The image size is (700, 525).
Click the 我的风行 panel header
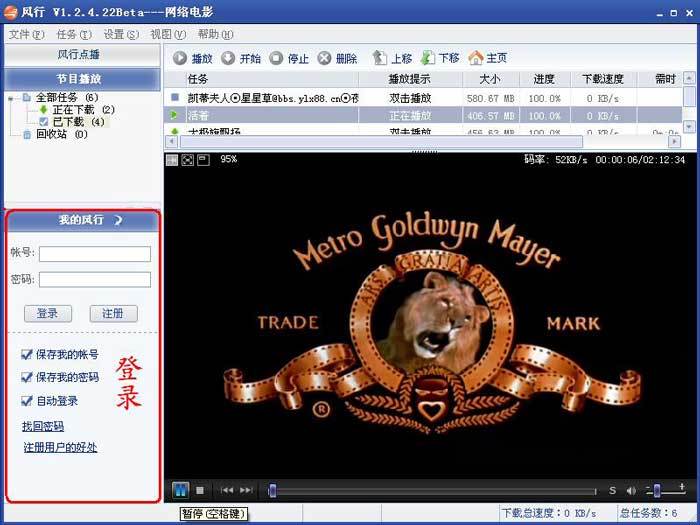click(82, 220)
